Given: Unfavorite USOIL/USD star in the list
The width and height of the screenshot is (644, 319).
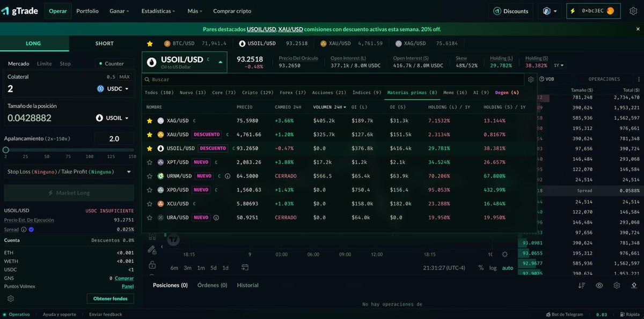Looking at the screenshot, I should pyautogui.click(x=150, y=148).
